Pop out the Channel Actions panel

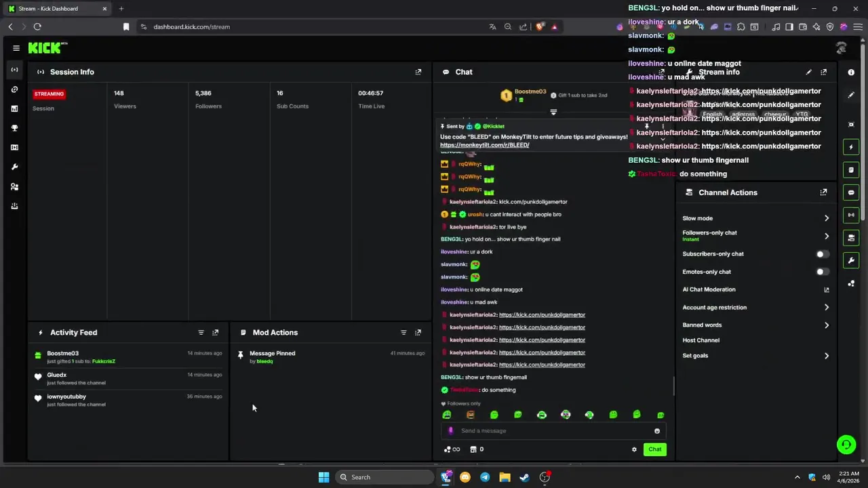[x=824, y=192]
